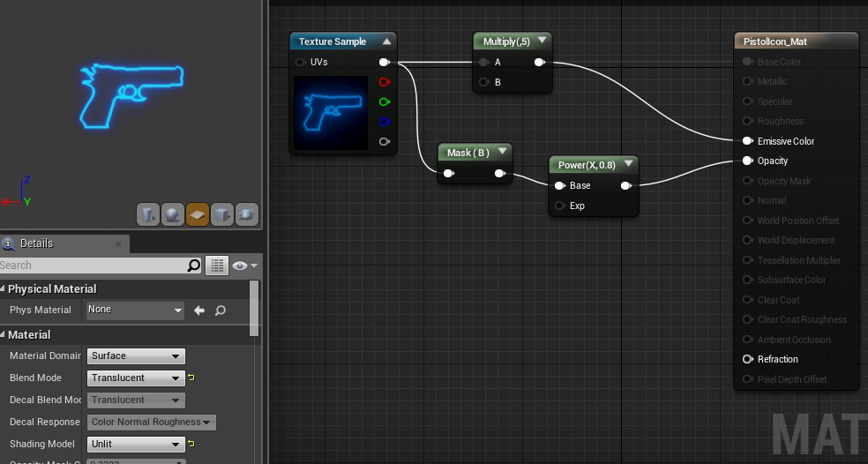The image size is (868, 464).
Task: Click Texture Sample red channel output pin
Action: click(x=385, y=82)
